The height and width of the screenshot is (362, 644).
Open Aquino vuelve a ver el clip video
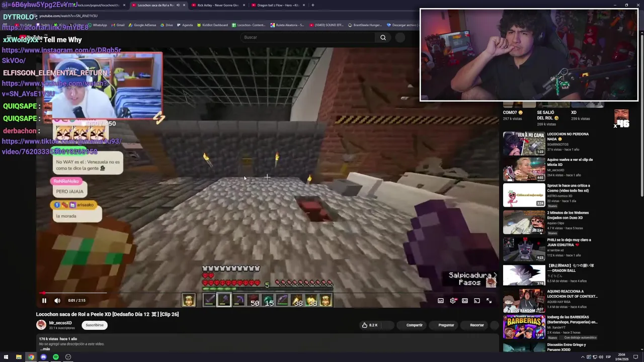[570, 162]
